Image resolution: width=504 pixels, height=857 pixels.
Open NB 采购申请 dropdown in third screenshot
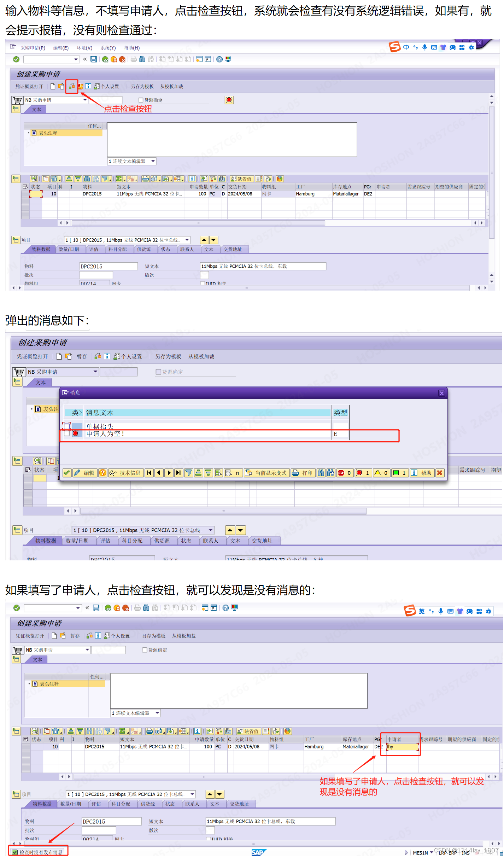click(x=87, y=650)
